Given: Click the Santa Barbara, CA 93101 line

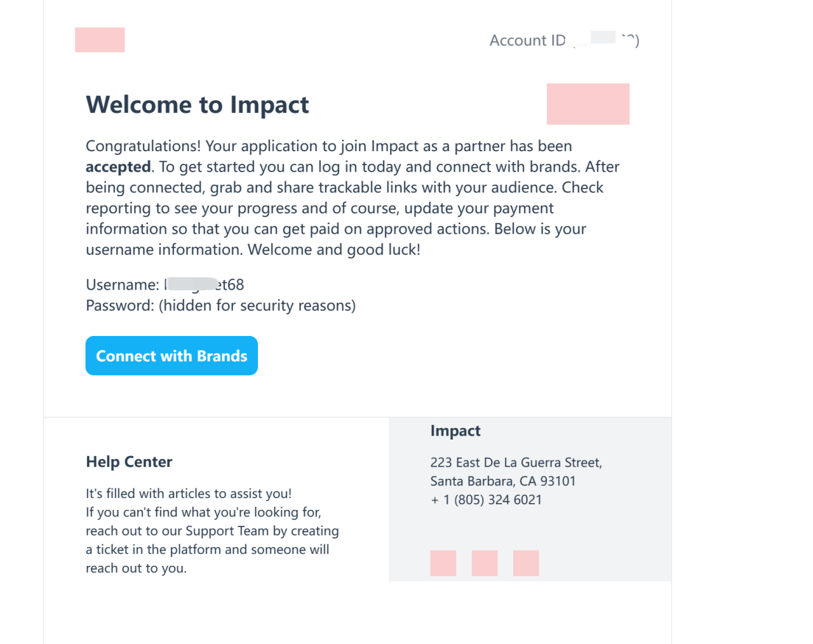Looking at the screenshot, I should (502, 481).
